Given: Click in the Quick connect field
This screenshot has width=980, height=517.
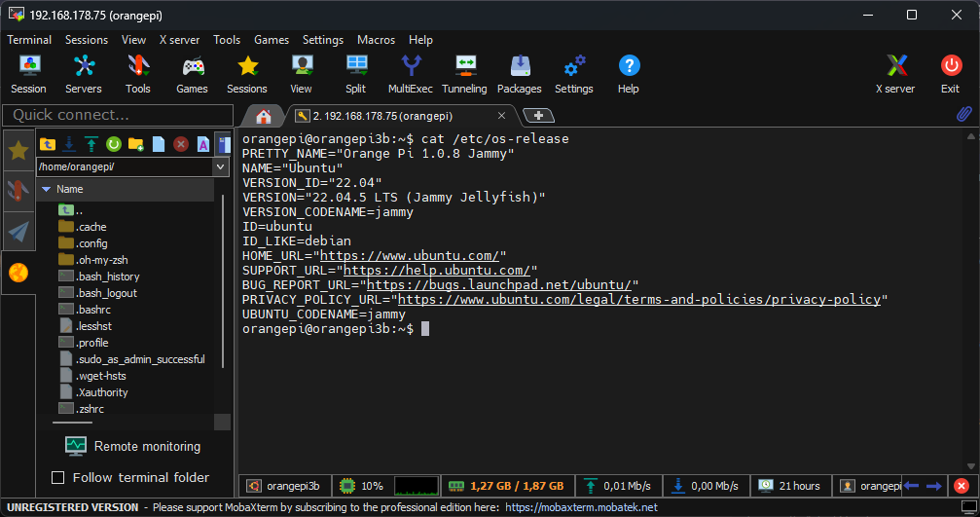Looking at the screenshot, I should 117,115.
